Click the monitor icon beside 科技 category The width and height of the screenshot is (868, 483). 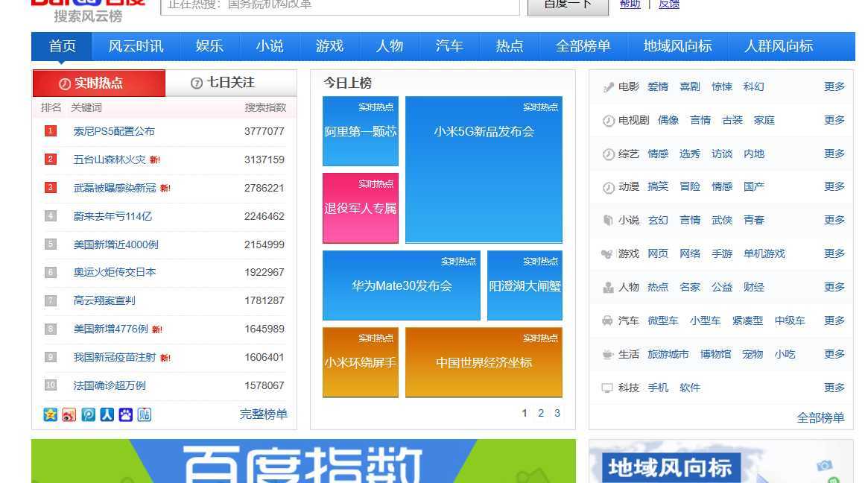pyautogui.click(x=607, y=388)
